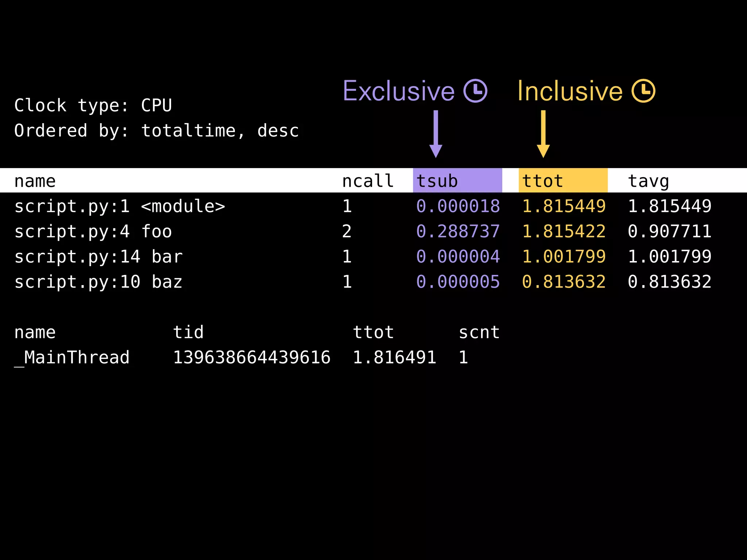
Task: Click the 'tavg' column header
Action: [649, 182]
